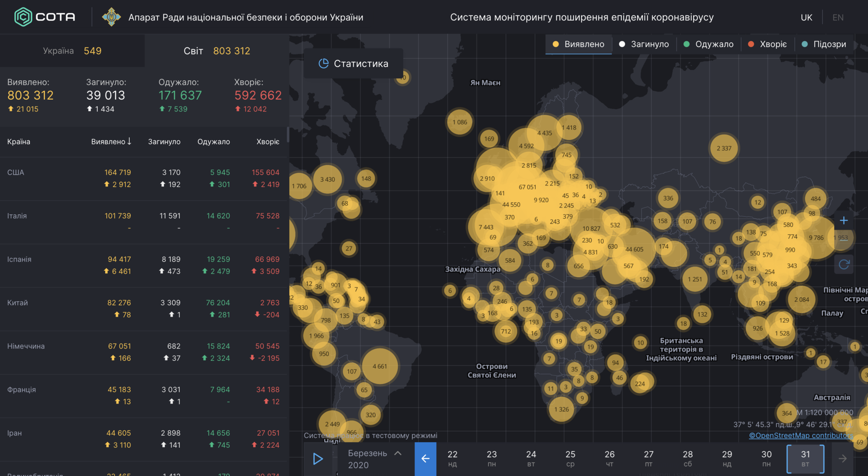
Task: Sort table by Хворіє column
Action: coord(268,142)
